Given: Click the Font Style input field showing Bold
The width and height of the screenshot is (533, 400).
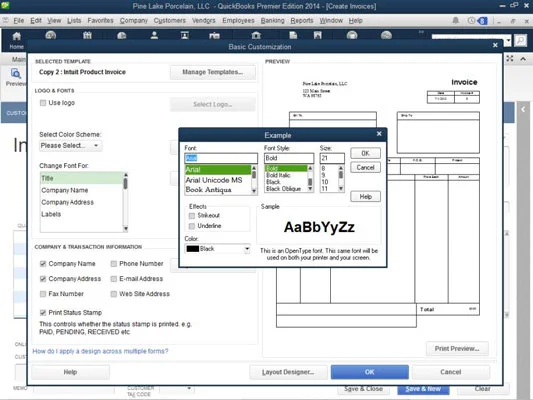Looking at the screenshot, I should coord(289,158).
